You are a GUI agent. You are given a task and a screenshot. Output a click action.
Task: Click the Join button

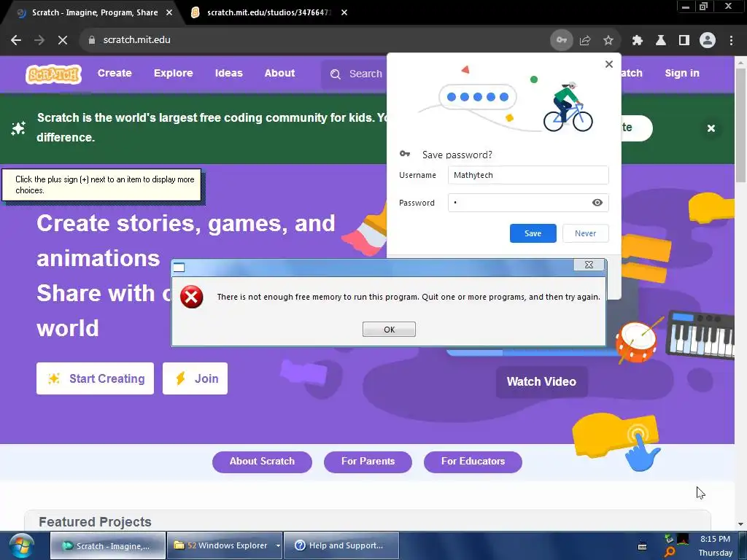coord(195,378)
